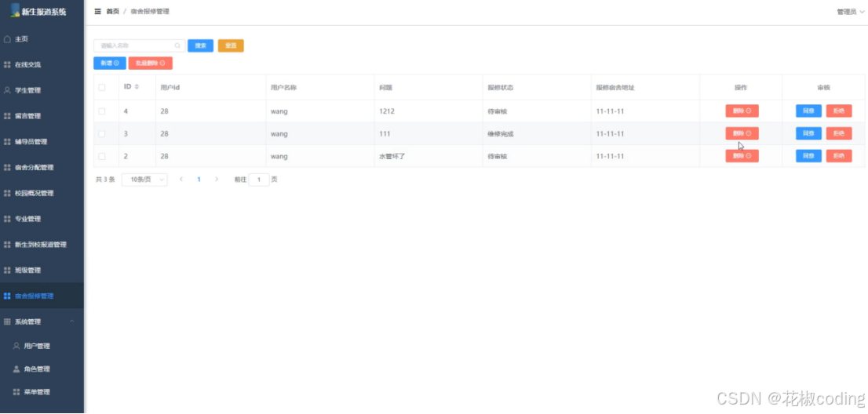Click the person icon beside 学生管理
Viewport: 868px width, 414px height.
tap(7, 90)
